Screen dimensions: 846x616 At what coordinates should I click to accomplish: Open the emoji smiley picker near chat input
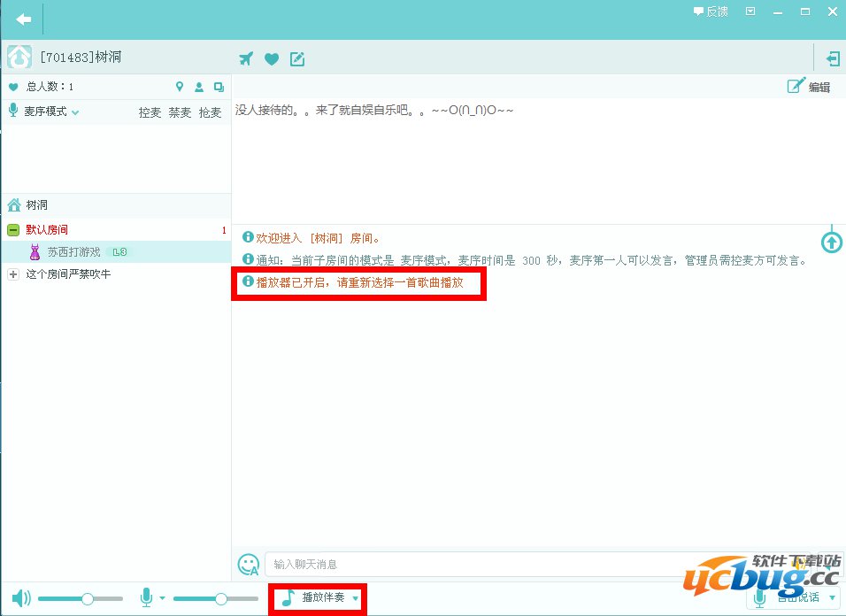[x=249, y=565]
